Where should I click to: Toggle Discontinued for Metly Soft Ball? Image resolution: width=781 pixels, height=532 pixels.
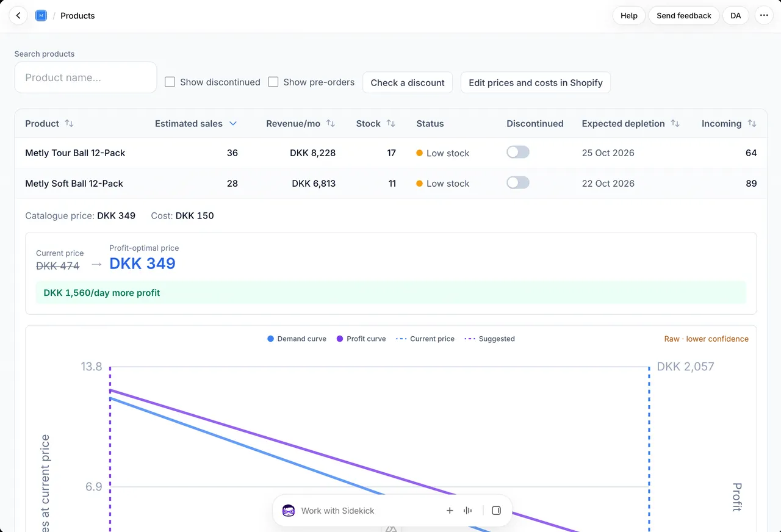coord(518,183)
